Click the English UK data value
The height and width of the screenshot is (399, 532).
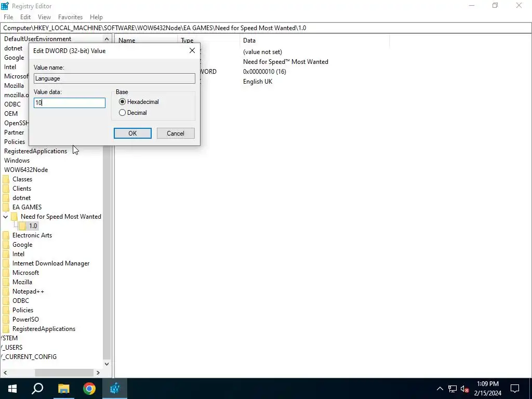[x=258, y=82]
